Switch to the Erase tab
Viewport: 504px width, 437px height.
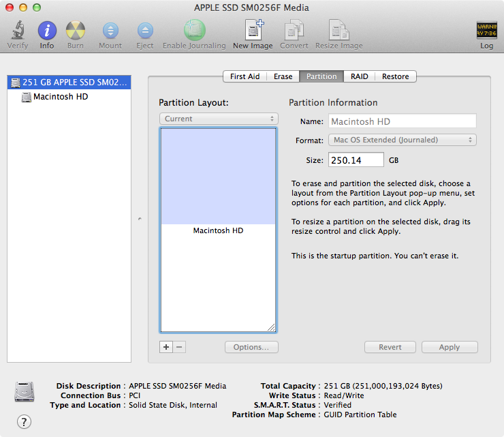tap(283, 76)
